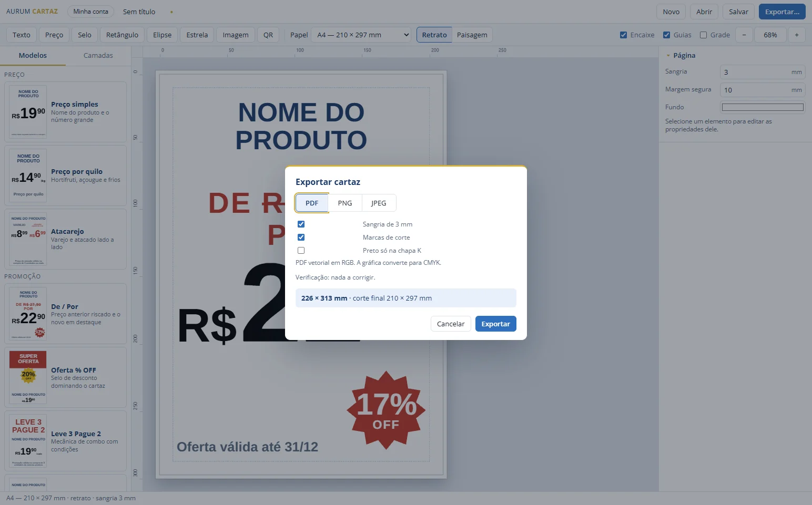Switch to the Modelos tab
The image size is (812, 505).
point(33,55)
